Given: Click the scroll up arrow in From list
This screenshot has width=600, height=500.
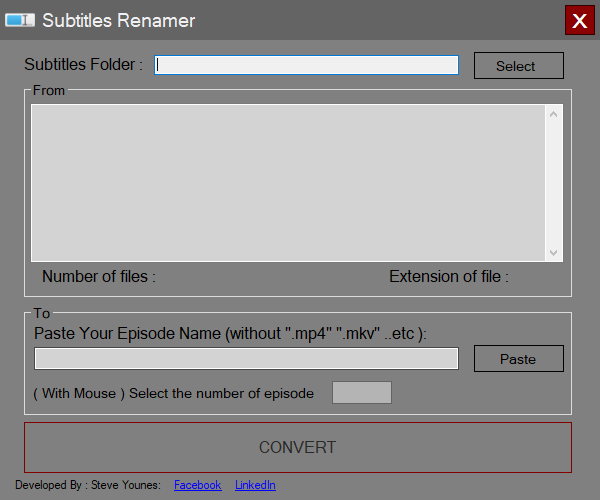Looking at the screenshot, I should tap(554, 114).
